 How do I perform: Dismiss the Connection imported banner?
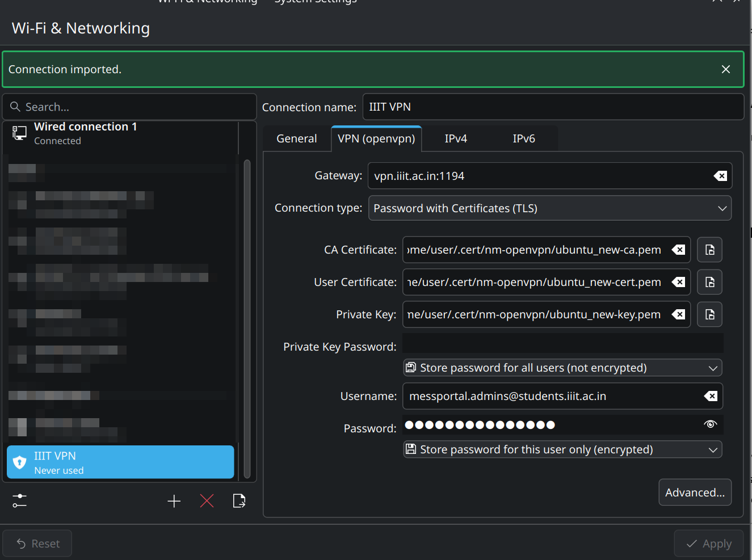[x=725, y=69]
